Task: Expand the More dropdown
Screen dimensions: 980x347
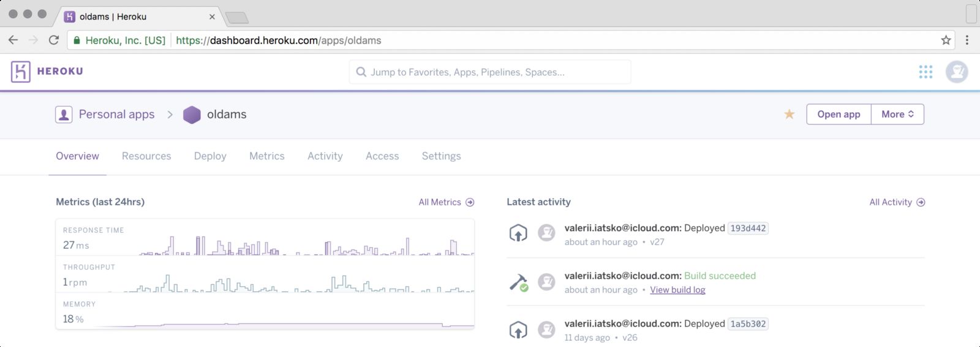Action: click(897, 114)
